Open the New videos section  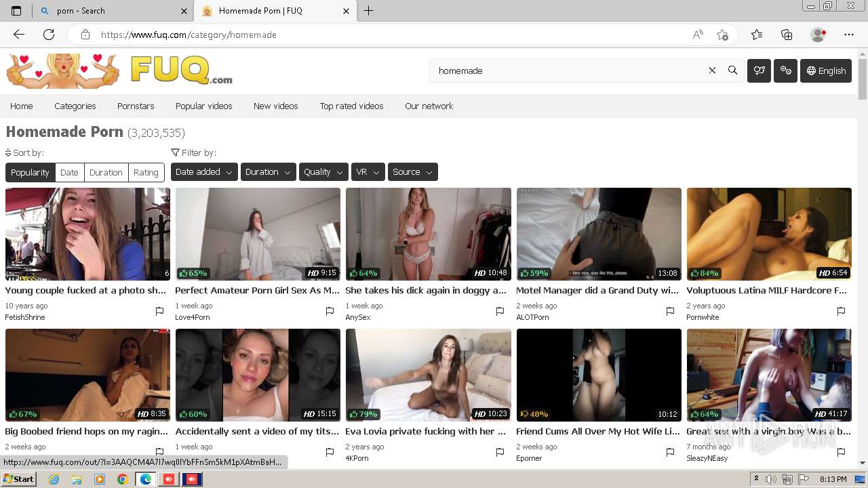[275, 106]
